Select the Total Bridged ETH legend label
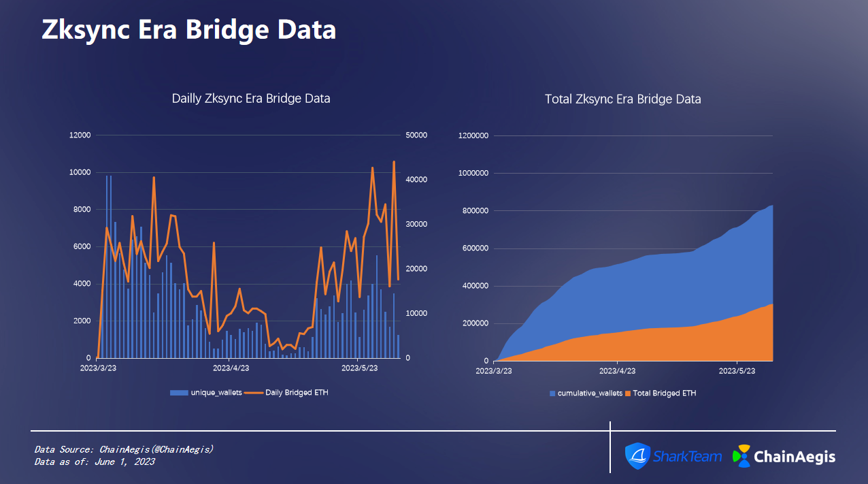This screenshot has width=868, height=484. pos(665,393)
